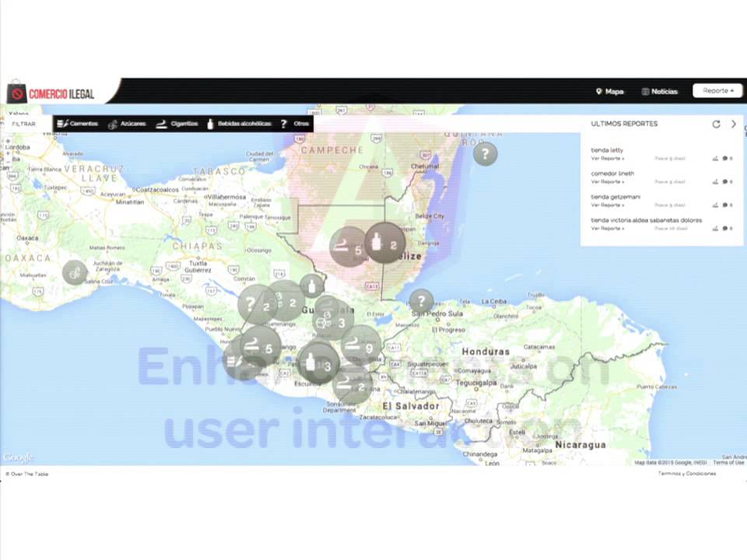Open Ver Reporte for tienda victoria aldea sabanetas
Screen dimensions: 747x560
[608, 228]
